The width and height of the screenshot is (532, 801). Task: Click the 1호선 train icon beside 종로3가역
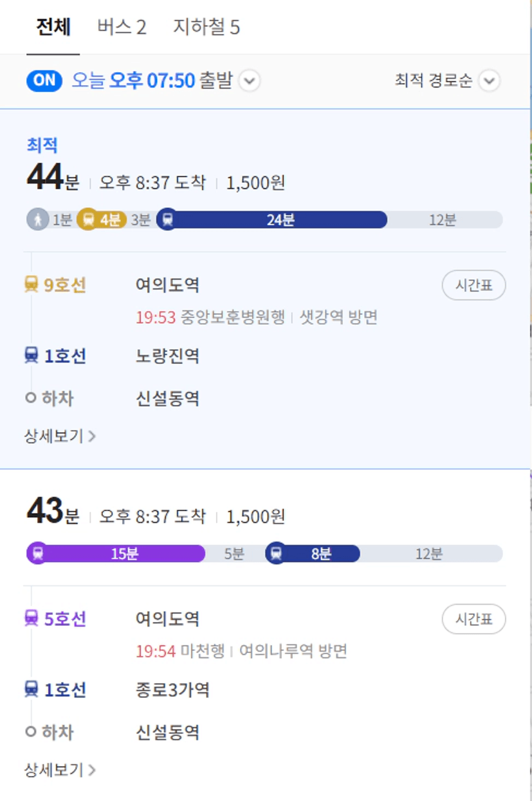(31, 689)
